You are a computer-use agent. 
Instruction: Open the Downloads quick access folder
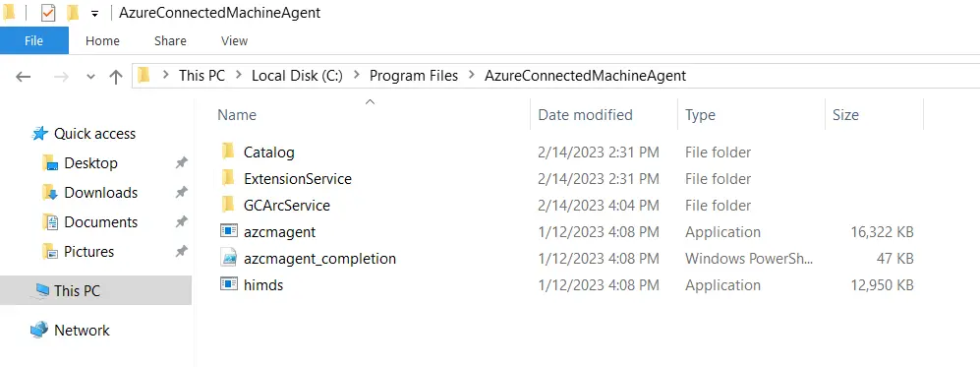coord(100,193)
